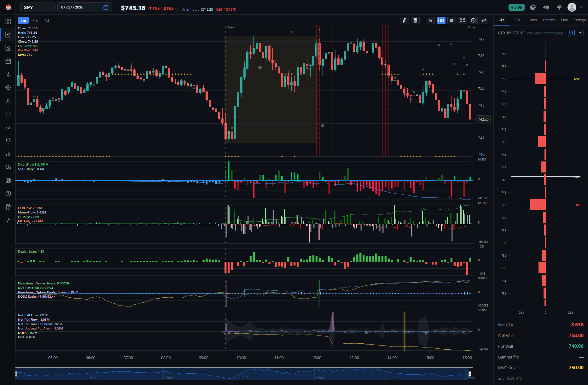Open the dashboard grid icon in sidebar
Image resolution: width=588 pixels, height=385 pixels.
coord(8,21)
